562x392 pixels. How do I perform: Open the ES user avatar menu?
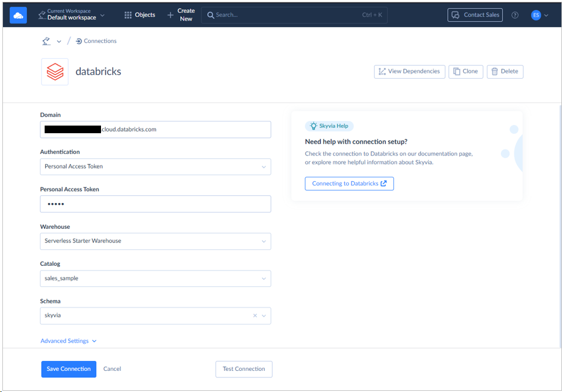(x=536, y=15)
